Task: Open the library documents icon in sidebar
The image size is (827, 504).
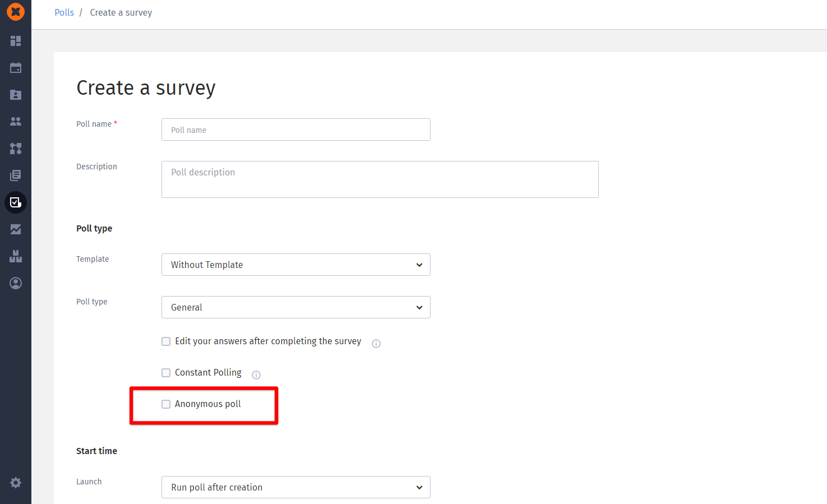Action: 16,175
